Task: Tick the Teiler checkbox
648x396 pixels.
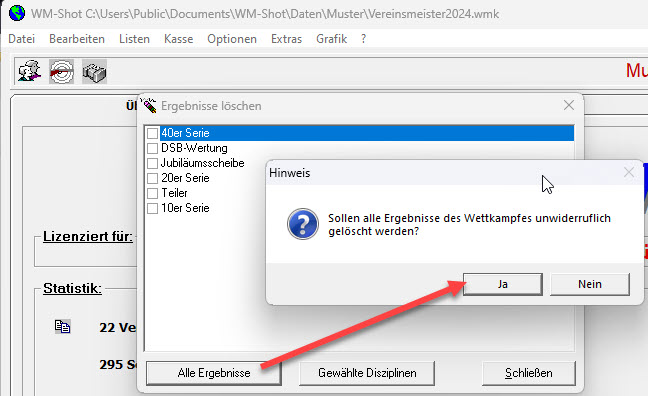Action: coord(152,193)
